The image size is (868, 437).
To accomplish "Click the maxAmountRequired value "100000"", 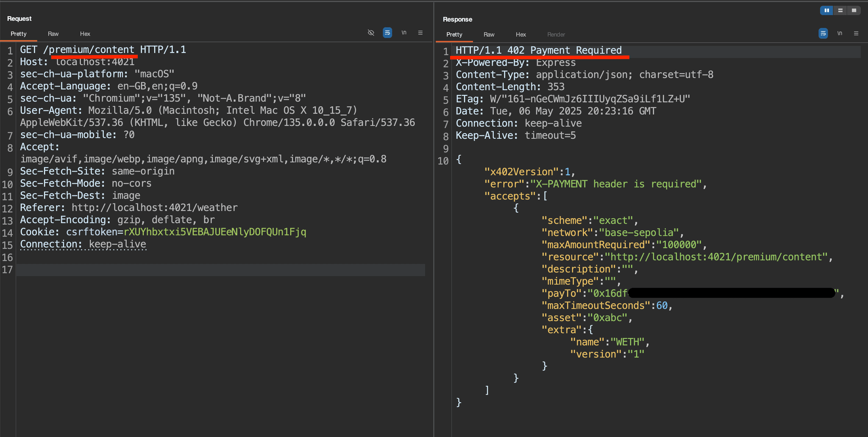I will coord(679,245).
